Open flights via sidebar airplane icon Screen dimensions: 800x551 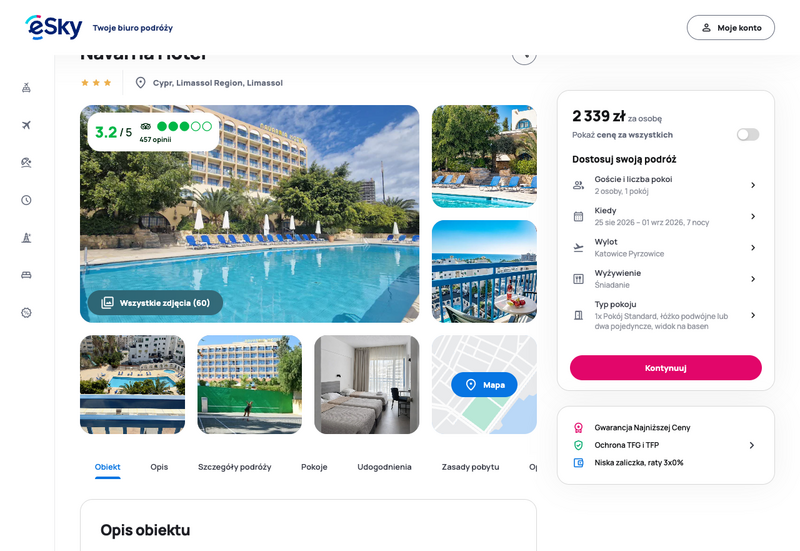(27, 125)
